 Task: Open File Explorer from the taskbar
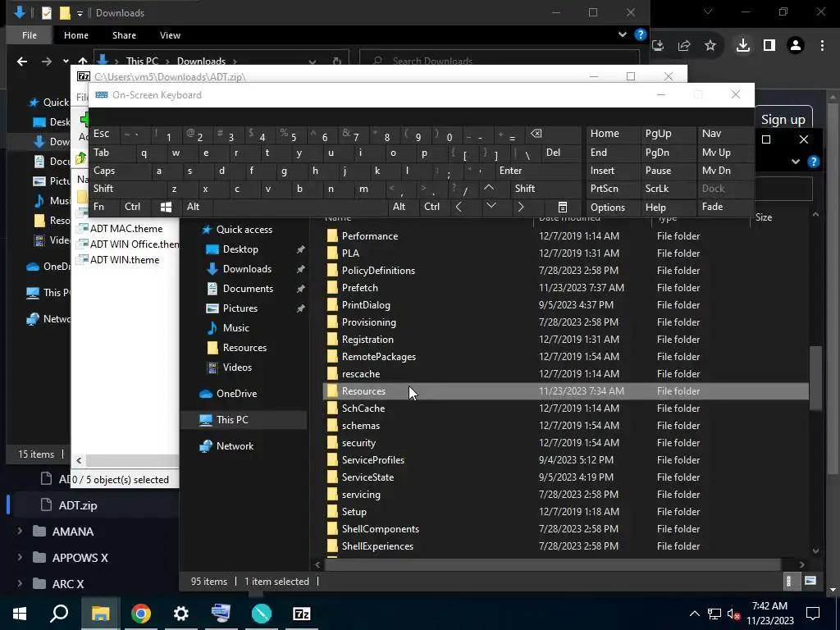point(100,614)
